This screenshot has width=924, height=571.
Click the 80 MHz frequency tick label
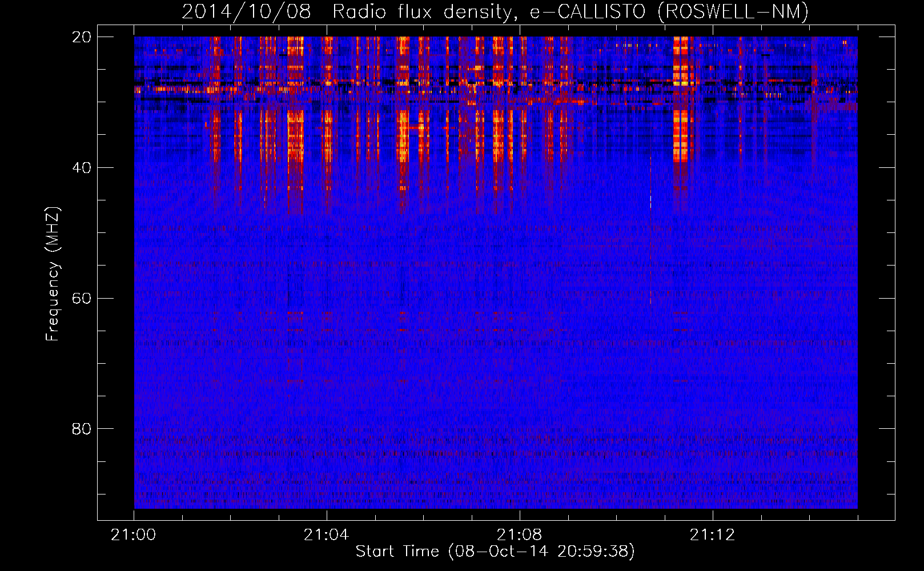click(82, 429)
